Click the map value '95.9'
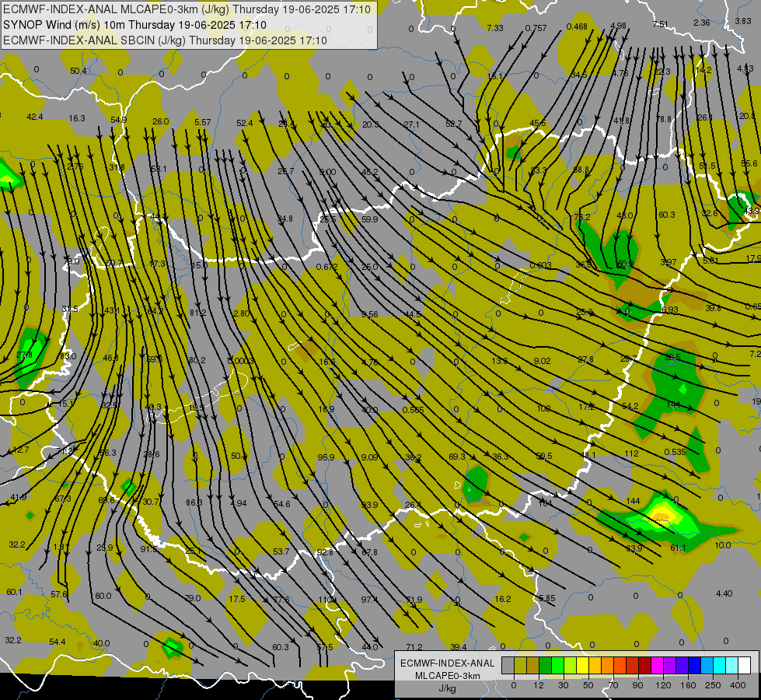 pyautogui.click(x=326, y=457)
